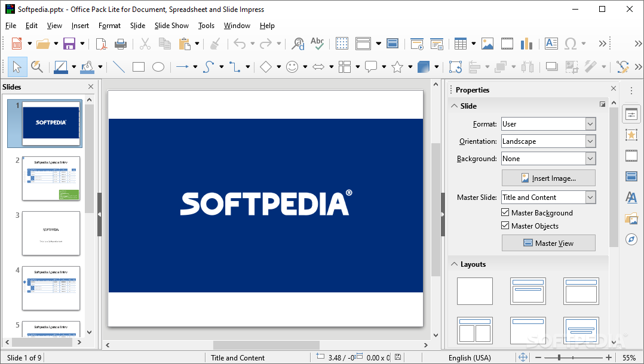Close the Slides panel
The height and width of the screenshot is (364, 644).
click(x=91, y=87)
